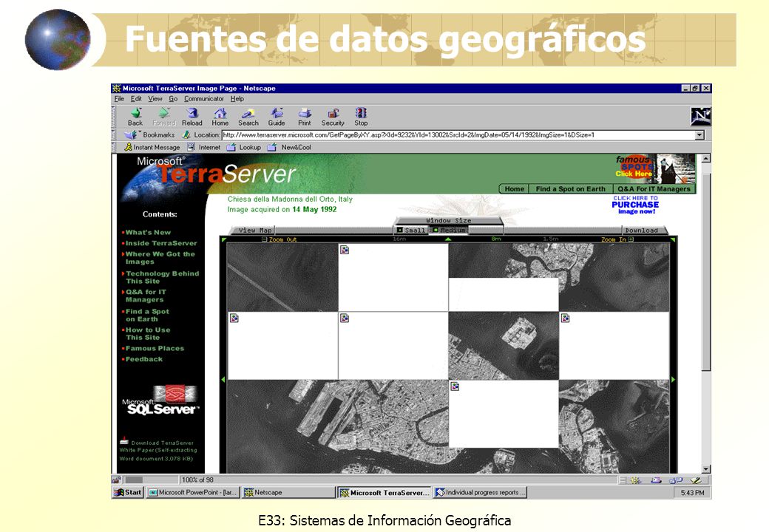Select the 8m resolution marker
Viewport: 769px width, 532px height.
coord(496,239)
